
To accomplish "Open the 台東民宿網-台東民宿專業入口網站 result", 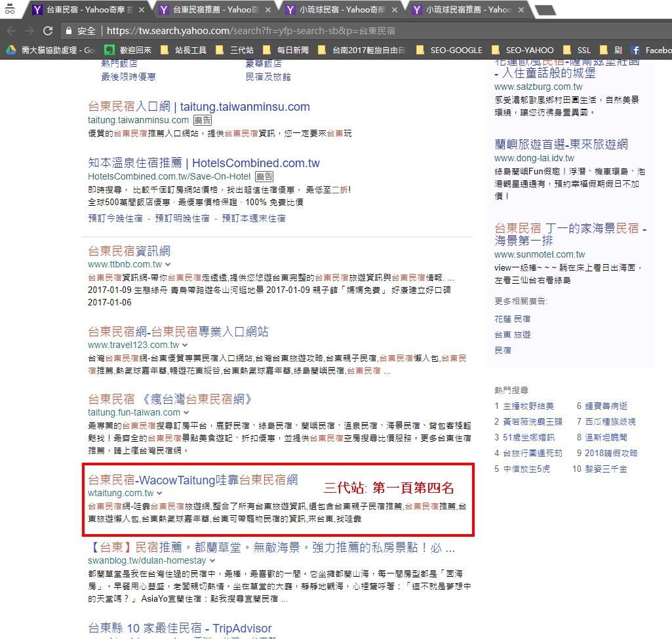I will click(x=178, y=332).
